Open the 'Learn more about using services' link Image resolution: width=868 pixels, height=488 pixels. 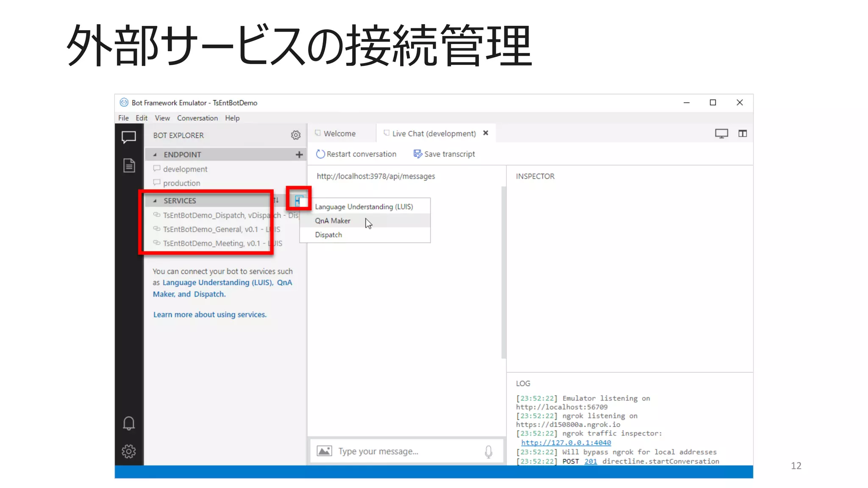click(x=210, y=314)
